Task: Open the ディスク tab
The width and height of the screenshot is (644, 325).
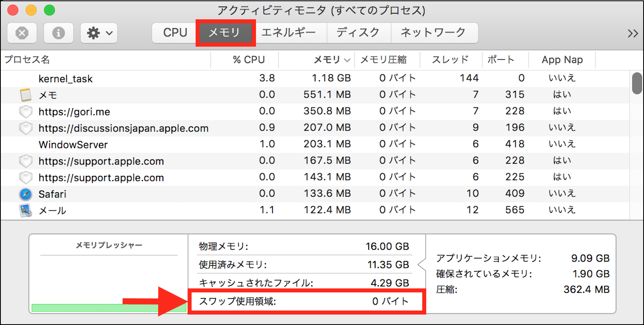Action: pyautogui.click(x=358, y=33)
